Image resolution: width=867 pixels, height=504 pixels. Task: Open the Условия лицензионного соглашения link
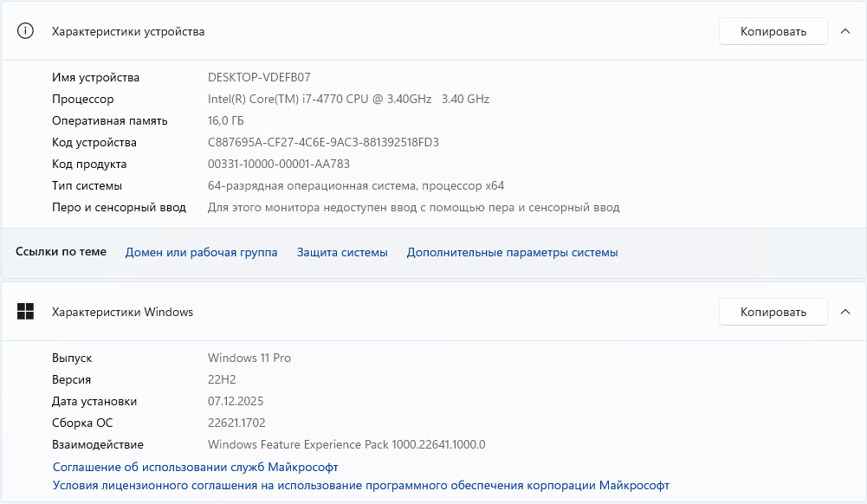pos(360,486)
